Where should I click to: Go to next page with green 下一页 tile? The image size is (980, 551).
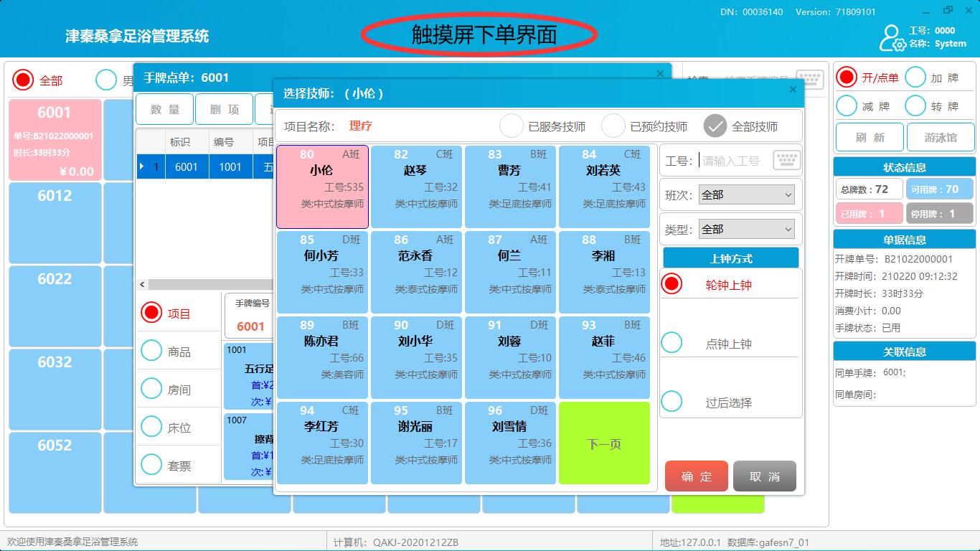tap(604, 443)
